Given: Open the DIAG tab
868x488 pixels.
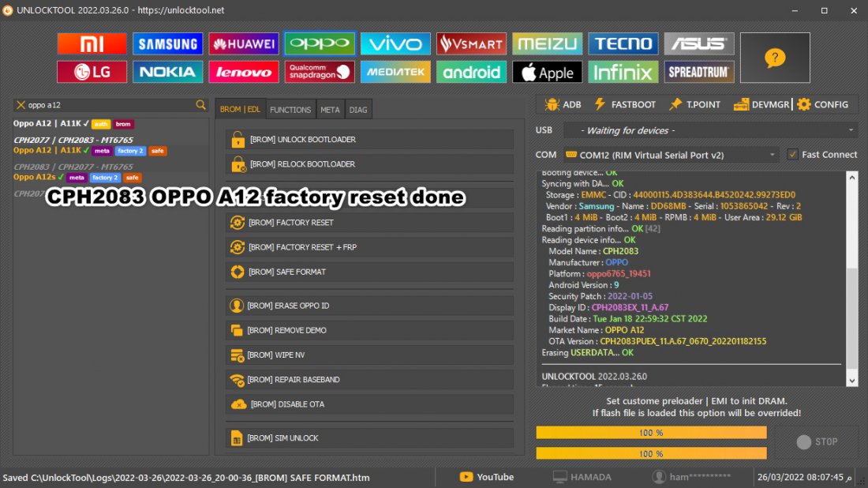Looking at the screenshot, I should click(358, 110).
